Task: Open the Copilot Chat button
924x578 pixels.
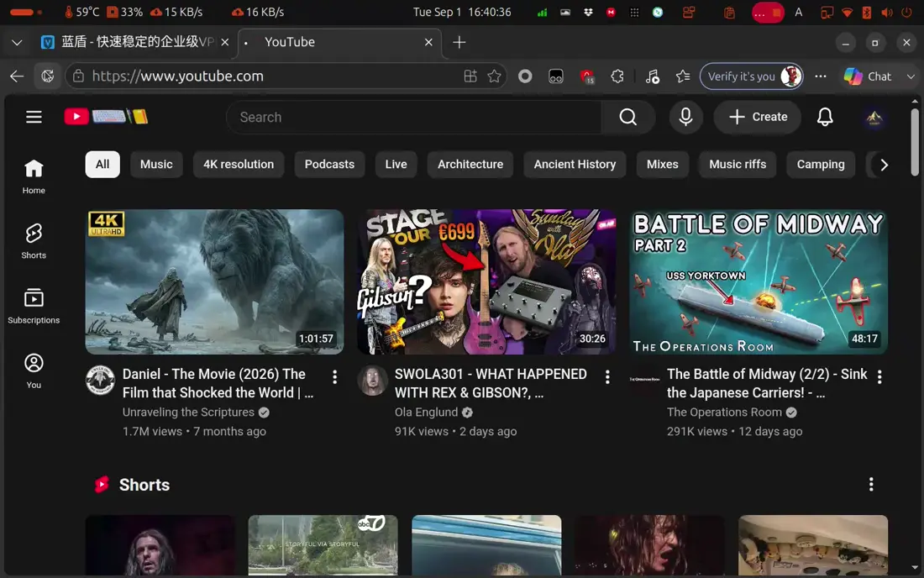Action: [x=868, y=76]
